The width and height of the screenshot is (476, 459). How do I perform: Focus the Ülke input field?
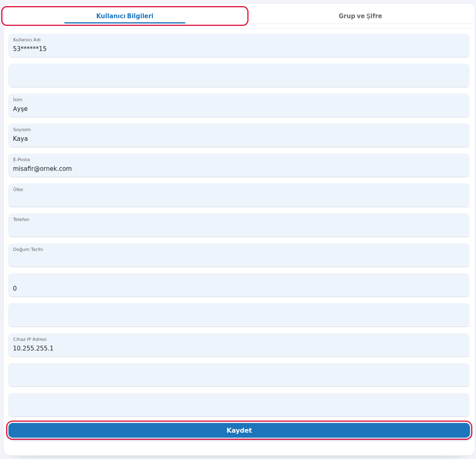click(x=239, y=195)
